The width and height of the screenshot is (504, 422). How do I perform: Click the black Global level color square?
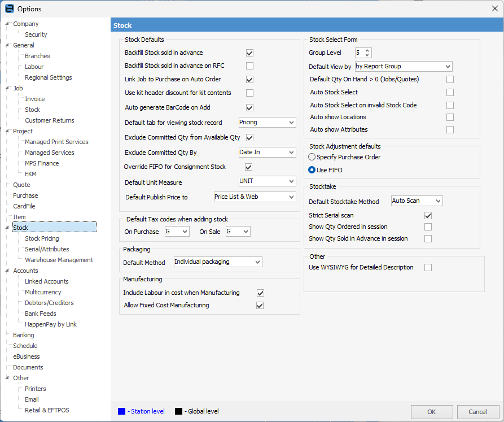tap(178, 411)
